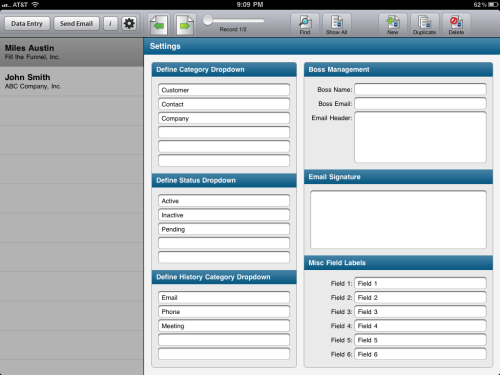Click the info 'i' button
The image size is (500, 375).
110,24
